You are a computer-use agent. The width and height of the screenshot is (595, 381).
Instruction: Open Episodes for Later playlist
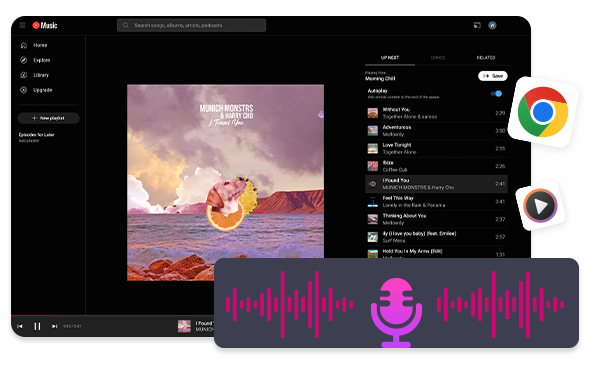point(36,137)
